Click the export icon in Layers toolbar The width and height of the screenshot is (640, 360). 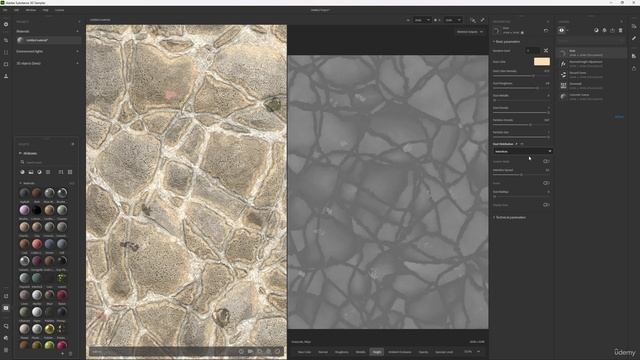612,30
